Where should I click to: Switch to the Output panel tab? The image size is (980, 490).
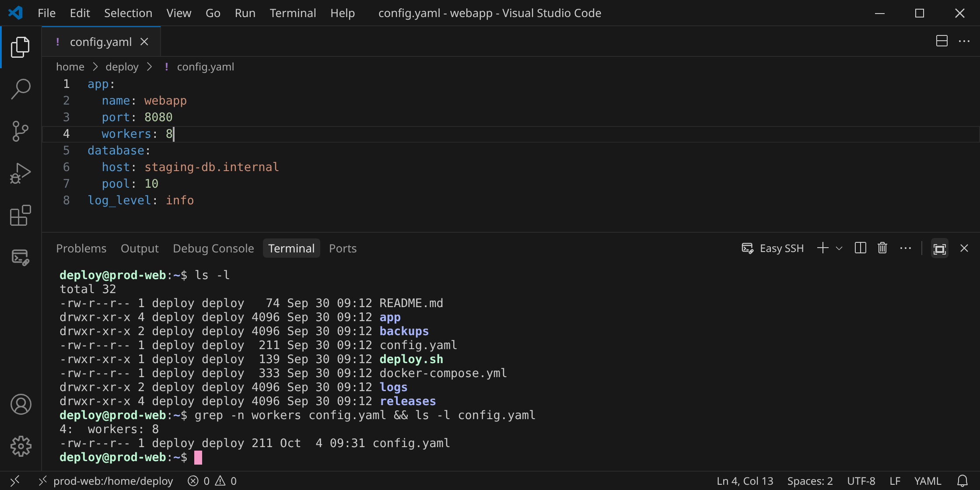click(140, 248)
